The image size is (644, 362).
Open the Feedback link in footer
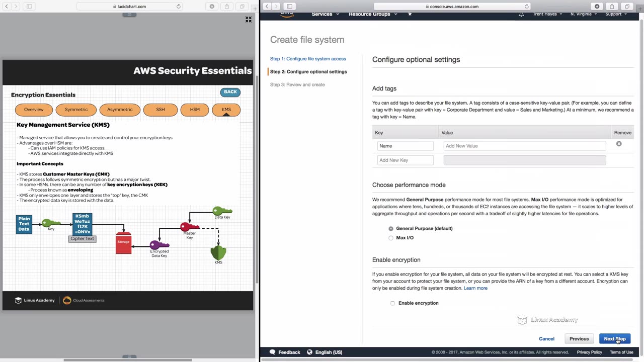point(285,352)
